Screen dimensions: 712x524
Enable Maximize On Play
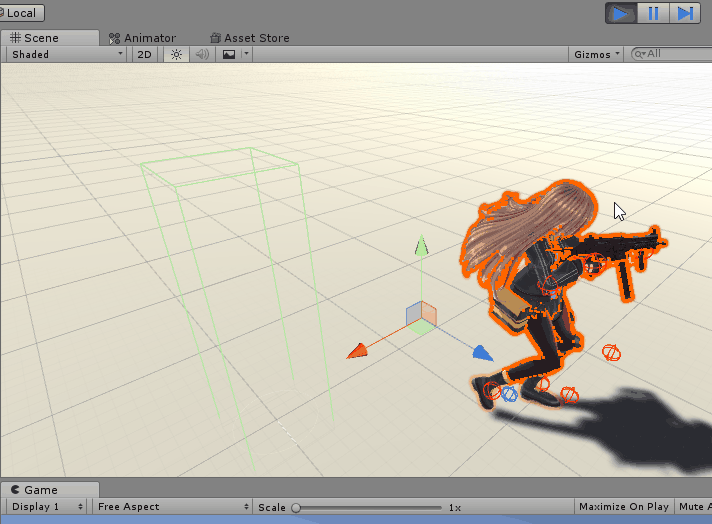(623, 507)
